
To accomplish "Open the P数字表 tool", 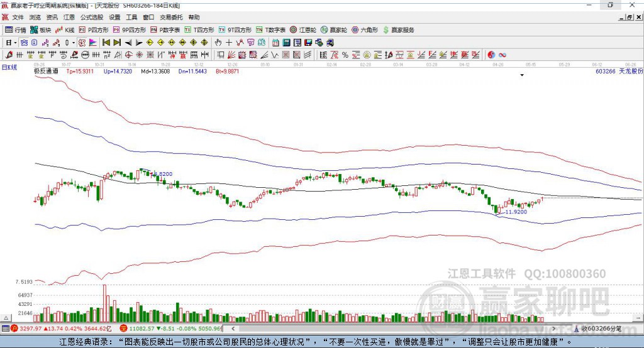I will [165, 30].
